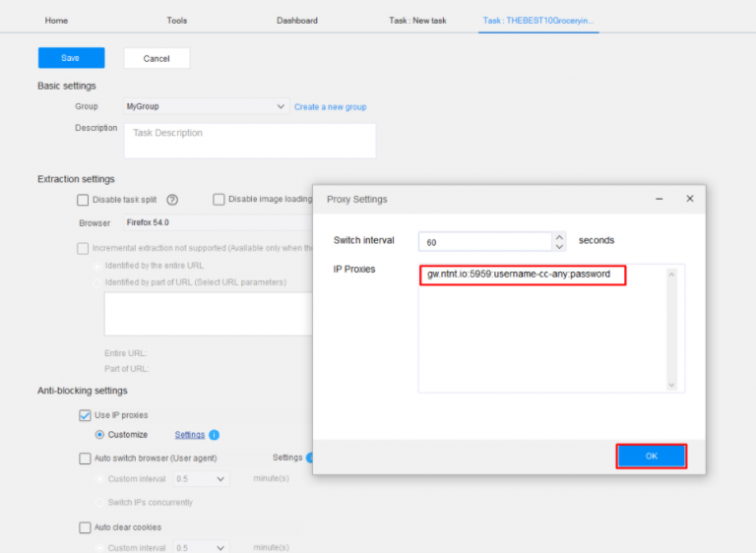The image size is (756, 553).
Task: Click the Cancel button
Action: point(157,58)
